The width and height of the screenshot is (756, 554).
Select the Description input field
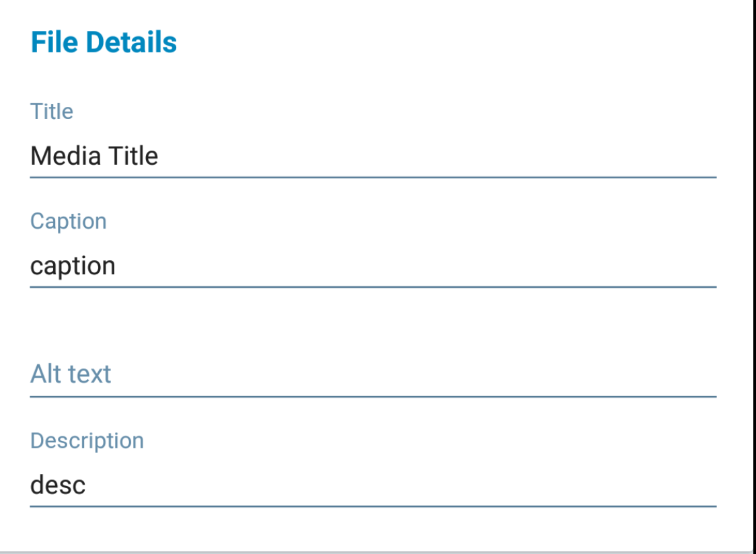[373, 485]
